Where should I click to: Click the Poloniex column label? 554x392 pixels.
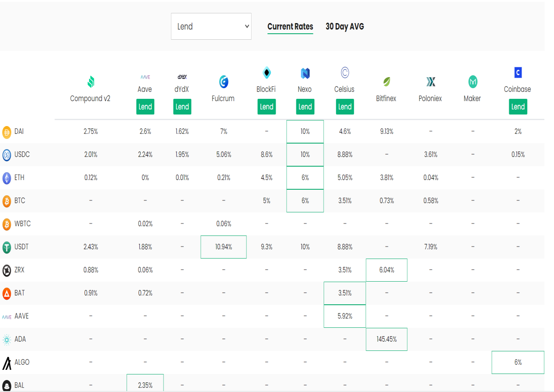tap(430, 98)
